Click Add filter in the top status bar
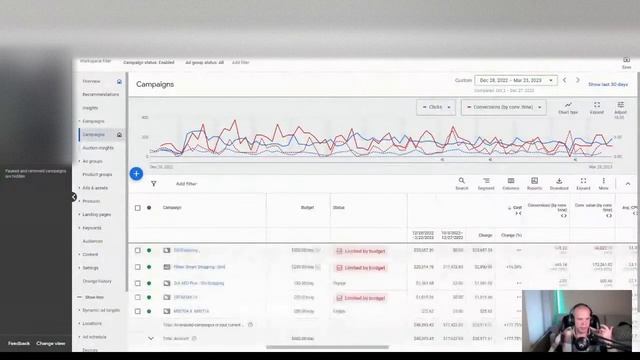The height and width of the screenshot is (360, 640). tap(240, 62)
